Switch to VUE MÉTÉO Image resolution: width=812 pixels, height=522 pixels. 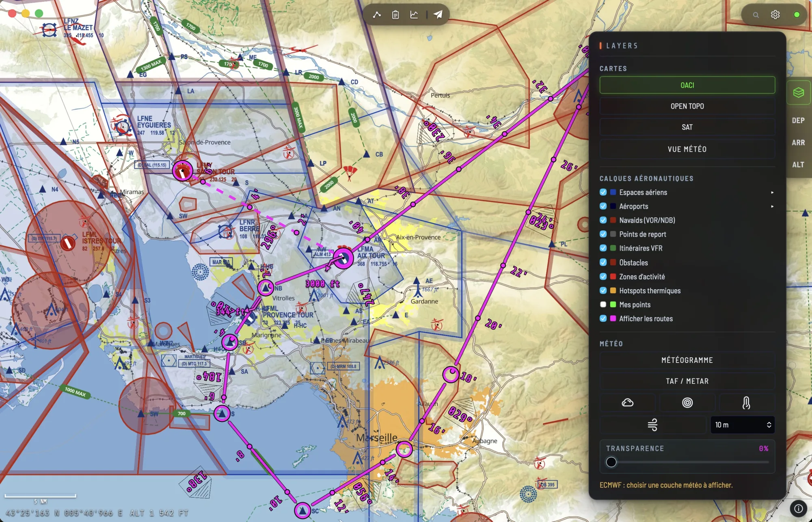click(x=687, y=149)
